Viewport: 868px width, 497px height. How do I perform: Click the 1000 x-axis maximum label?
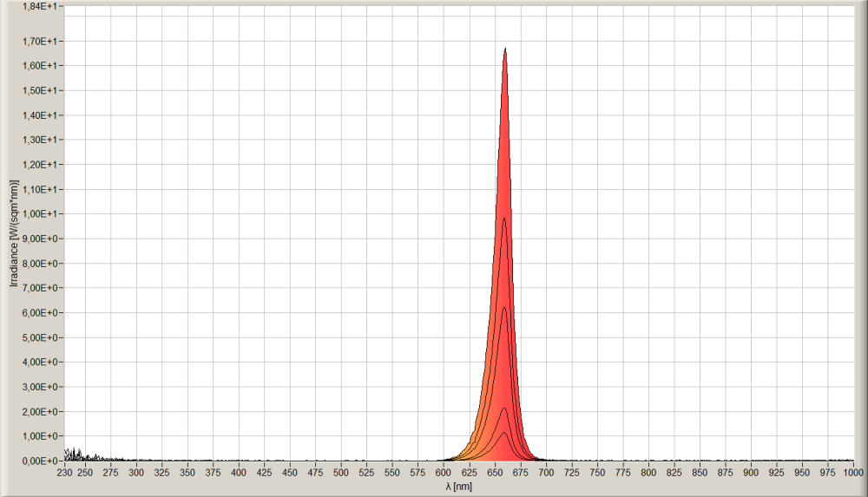(853, 473)
